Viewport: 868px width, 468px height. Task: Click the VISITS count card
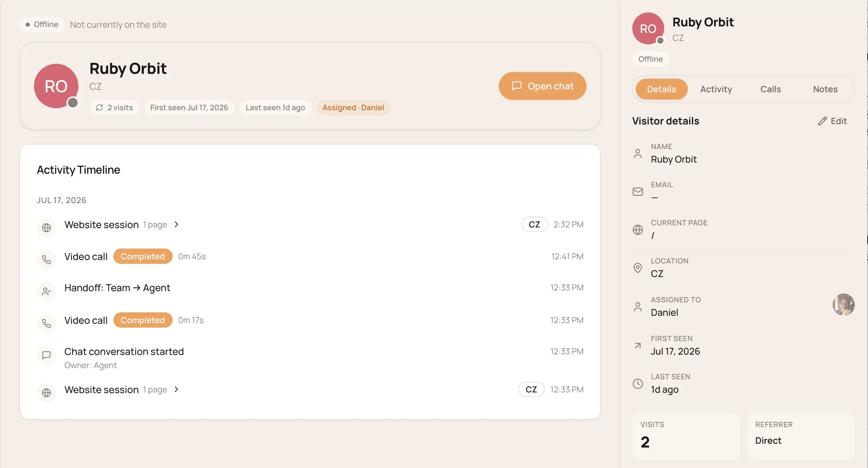tap(686, 436)
